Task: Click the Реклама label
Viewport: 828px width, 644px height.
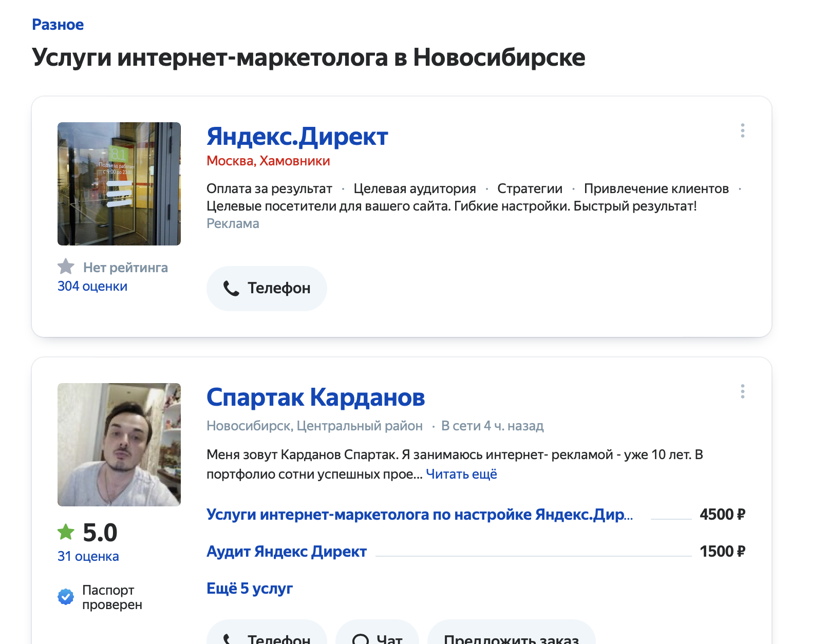Action: [x=233, y=223]
